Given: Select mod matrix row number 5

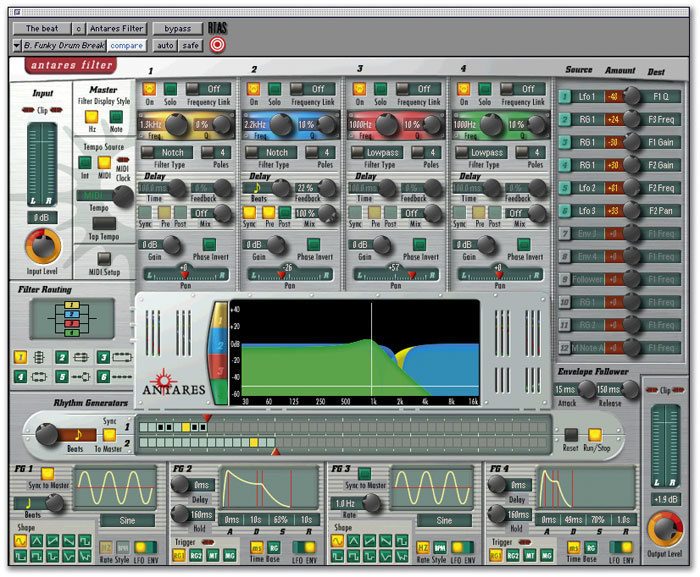Looking at the screenshot, I should (565, 188).
